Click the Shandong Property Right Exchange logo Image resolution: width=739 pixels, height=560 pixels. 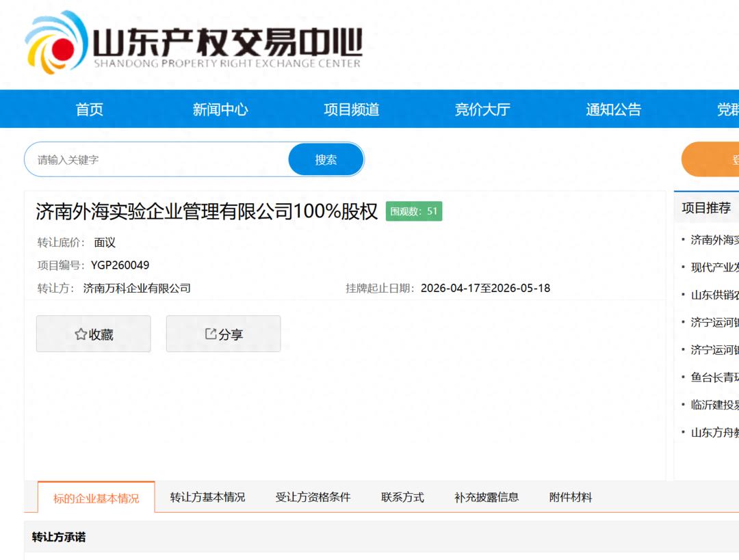tap(193, 42)
